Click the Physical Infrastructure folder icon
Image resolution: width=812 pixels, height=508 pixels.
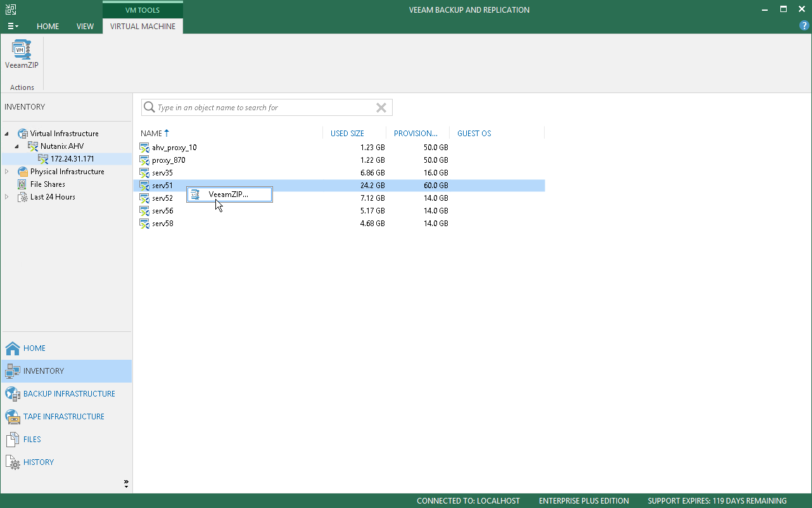pyautogui.click(x=23, y=172)
